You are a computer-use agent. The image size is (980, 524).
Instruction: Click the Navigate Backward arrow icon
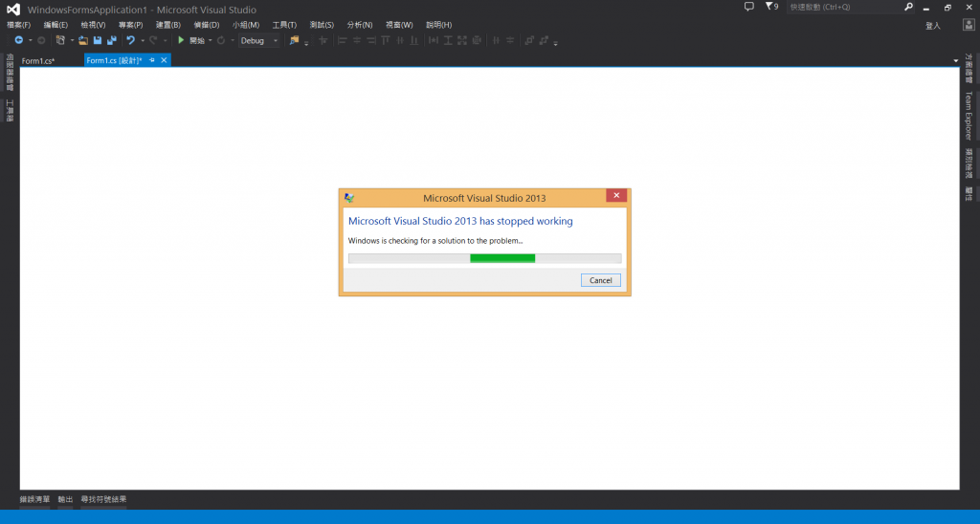point(19,40)
